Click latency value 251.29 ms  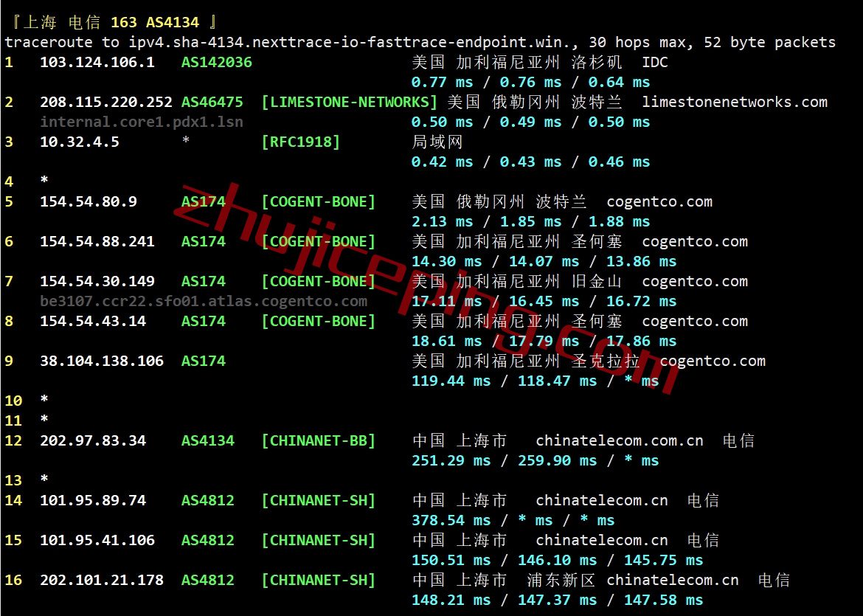pos(451,460)
